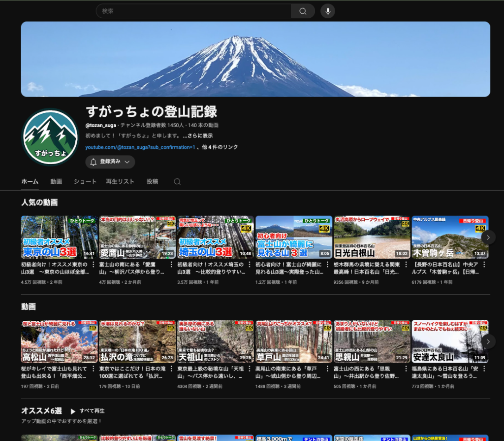Open the すがっちょ channel avatar logo
Screen dimensions: 504x441
pos(51,137)
